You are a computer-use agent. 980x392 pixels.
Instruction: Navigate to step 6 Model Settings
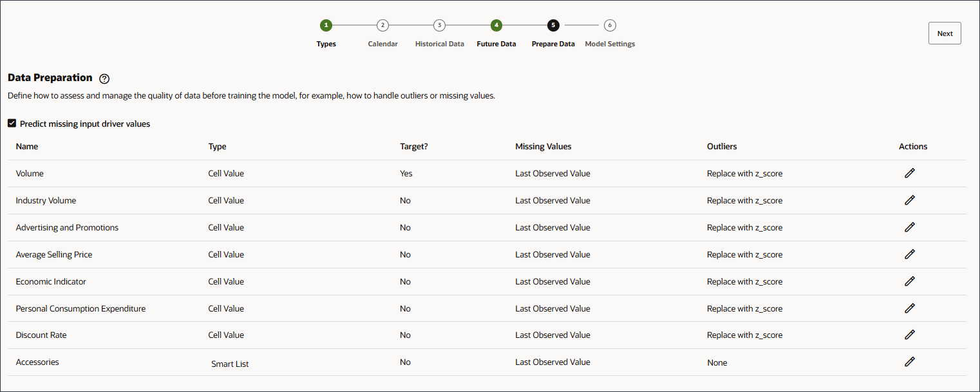pyautogui.click(x=610, y=25)
